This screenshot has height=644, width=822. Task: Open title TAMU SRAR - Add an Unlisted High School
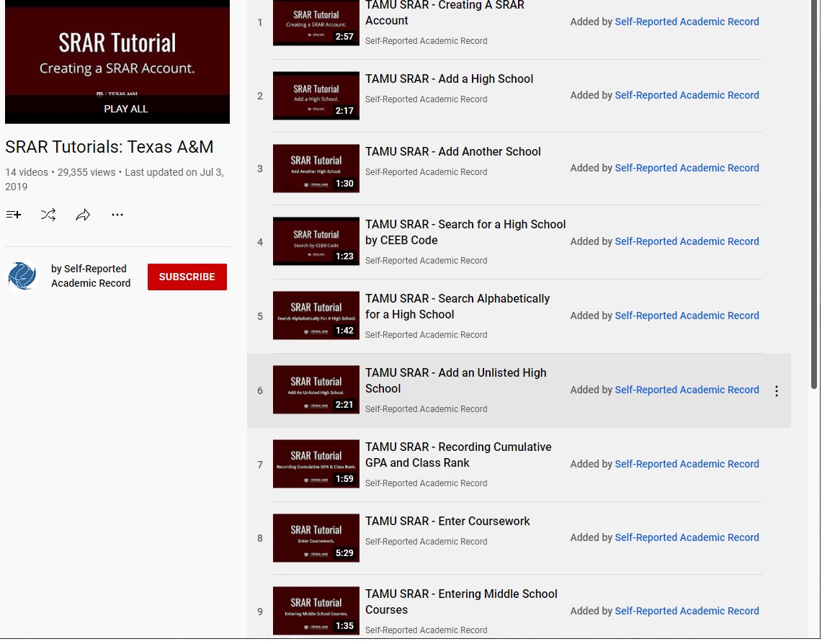pos(456,381)
